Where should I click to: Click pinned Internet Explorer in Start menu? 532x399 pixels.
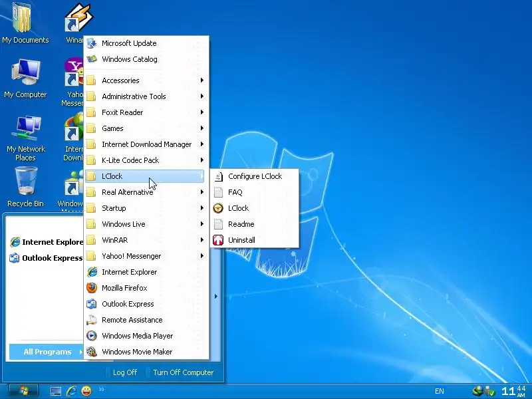click(x=46, y=242)
